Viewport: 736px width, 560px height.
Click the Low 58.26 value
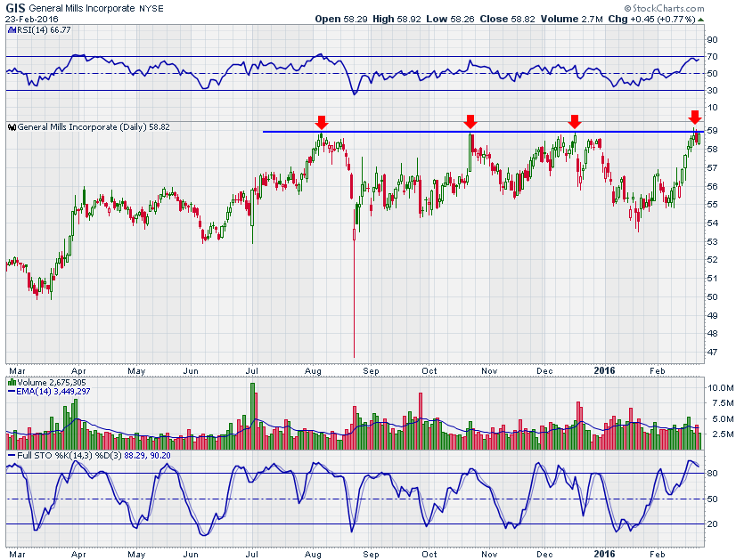450,20
